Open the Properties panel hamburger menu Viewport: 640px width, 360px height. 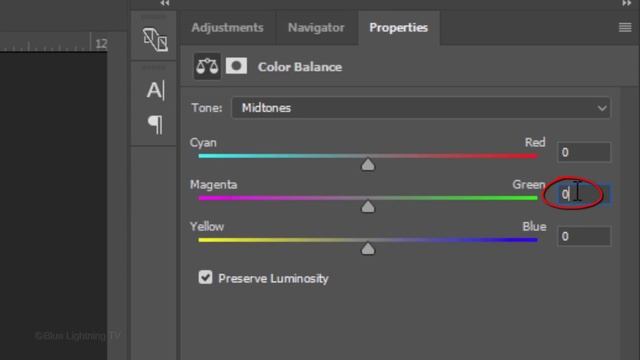(x=625, y=27)
